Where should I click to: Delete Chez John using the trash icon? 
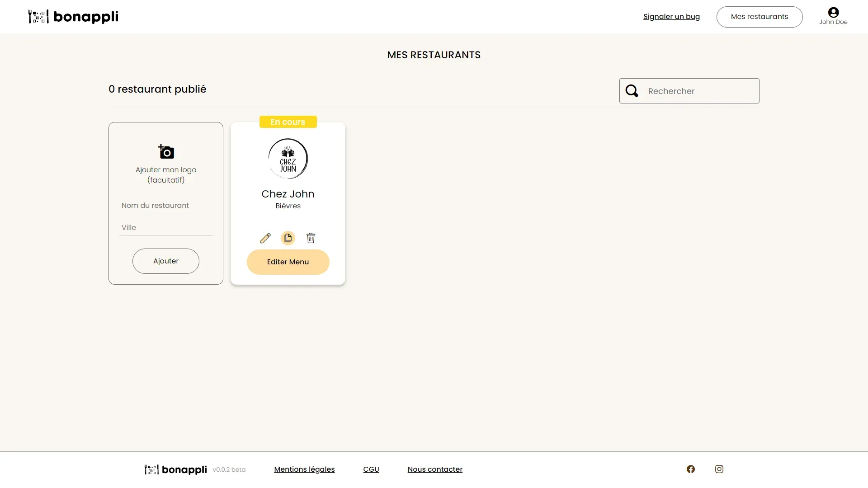click(x=311, y=238)
